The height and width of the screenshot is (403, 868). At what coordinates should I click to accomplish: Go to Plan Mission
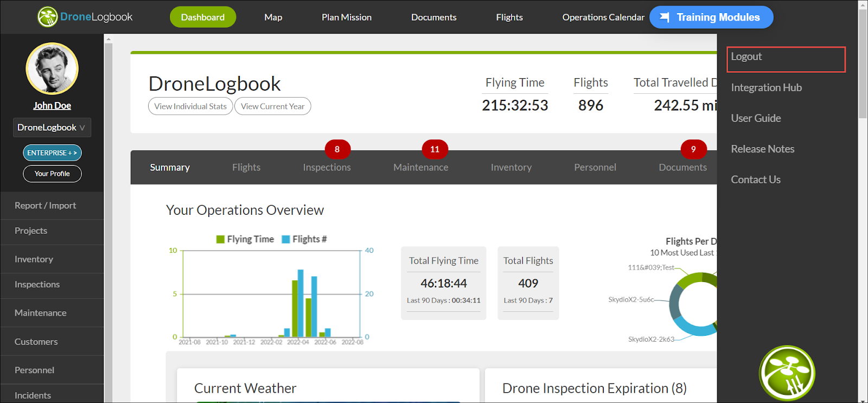tap(347, 17)
